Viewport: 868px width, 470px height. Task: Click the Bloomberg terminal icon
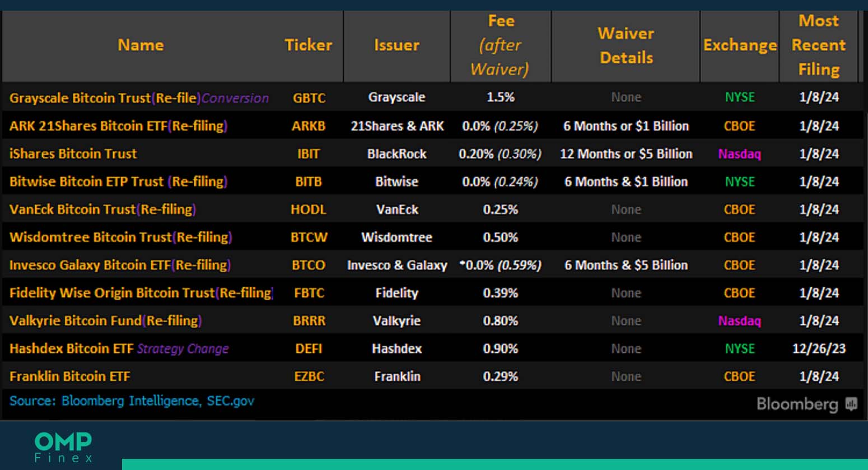click(851, 404)
